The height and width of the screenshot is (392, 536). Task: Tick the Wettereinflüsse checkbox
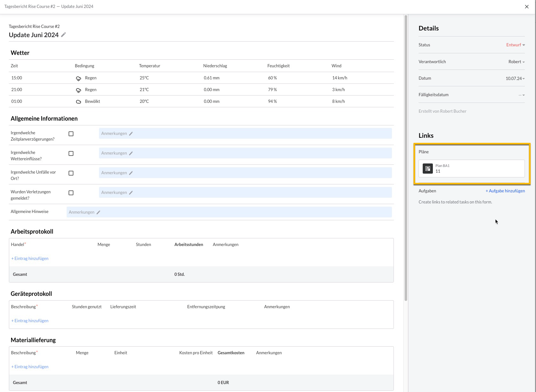pos(71,154)
